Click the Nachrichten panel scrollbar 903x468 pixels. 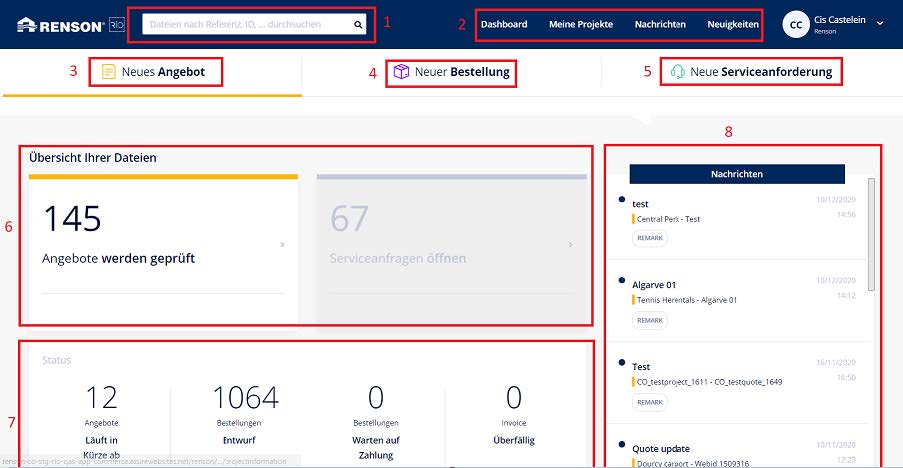coord(871,232)
